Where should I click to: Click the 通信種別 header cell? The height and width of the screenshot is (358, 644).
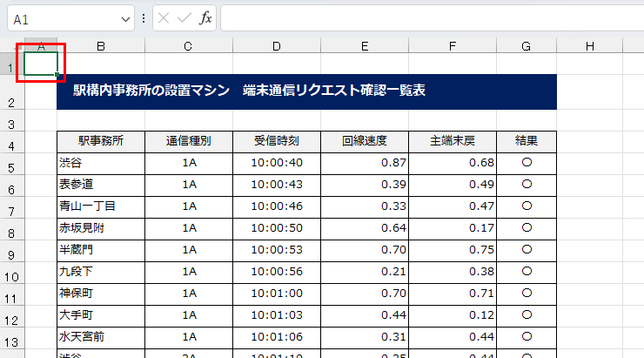point(189,141)
